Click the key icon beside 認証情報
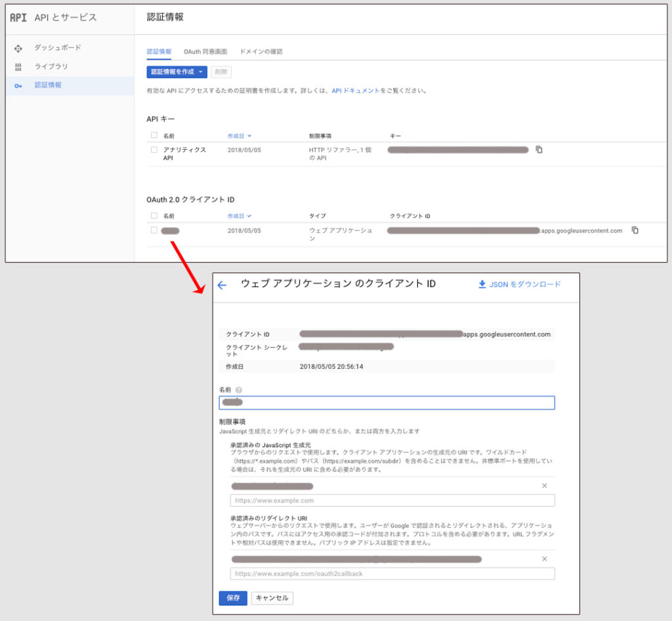 (18, 85)
